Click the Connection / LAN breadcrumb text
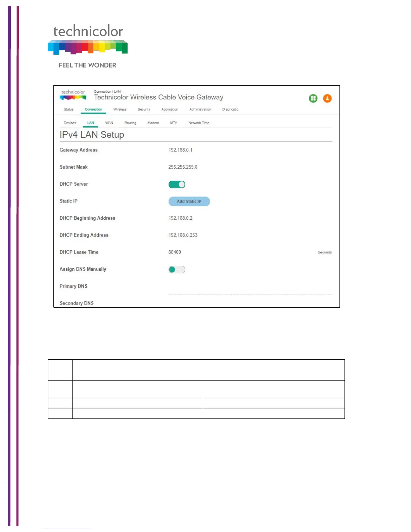Image resolution: width=411 pixels, height=532 pixels. tap(107, 91)
